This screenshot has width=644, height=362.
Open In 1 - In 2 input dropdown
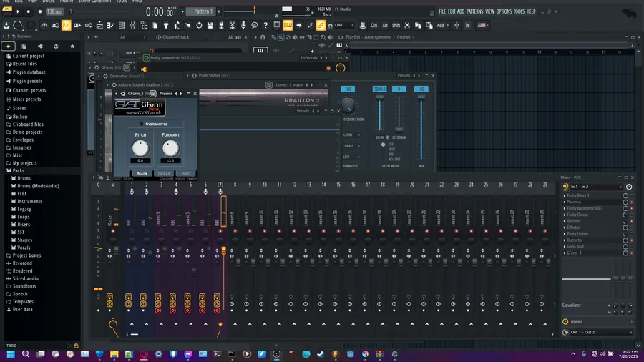click(596, 187)
